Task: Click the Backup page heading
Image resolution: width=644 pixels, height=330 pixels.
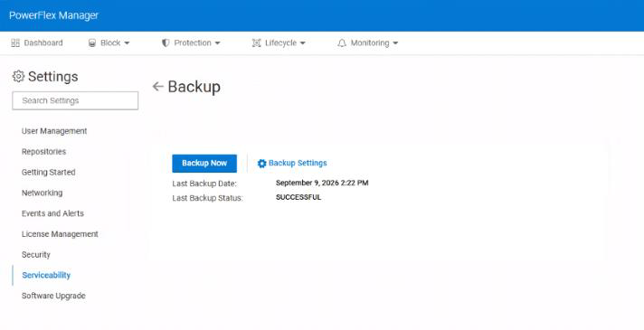Action: [194, 87]
